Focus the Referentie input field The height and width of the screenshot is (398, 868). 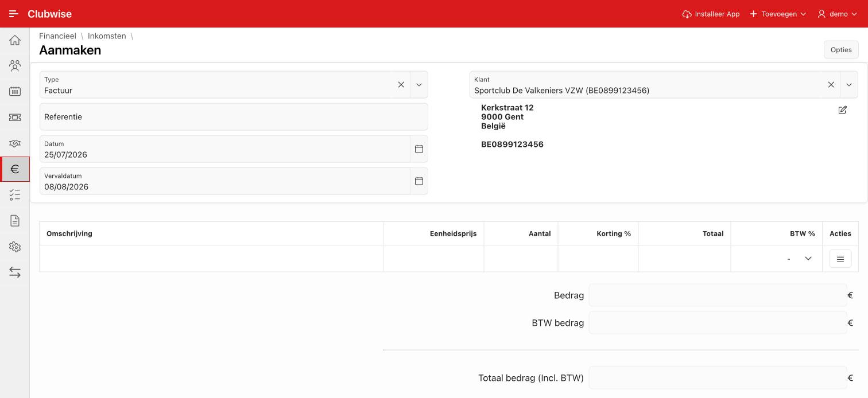click(234, 117)
